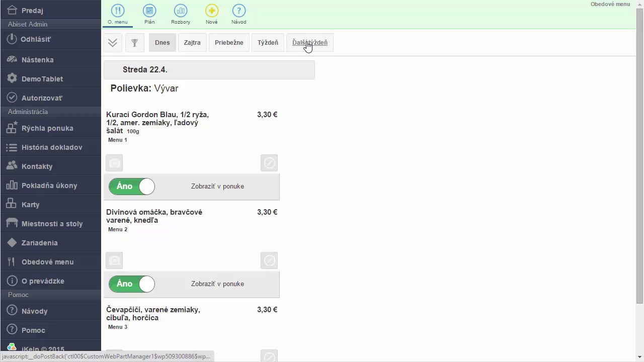The width and height of the screenshot is (644, 362).
Task: Select the Zajtra tab
Action: pos(192,43)
